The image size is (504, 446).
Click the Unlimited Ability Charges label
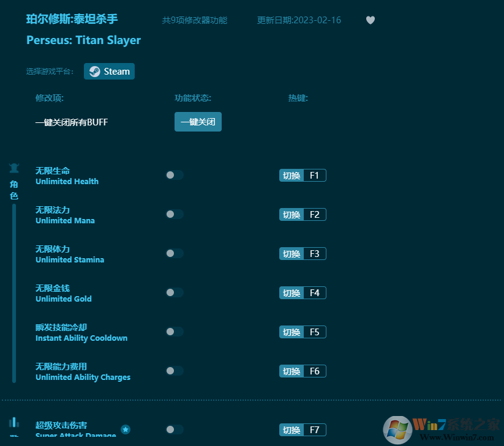coord(83,377)
